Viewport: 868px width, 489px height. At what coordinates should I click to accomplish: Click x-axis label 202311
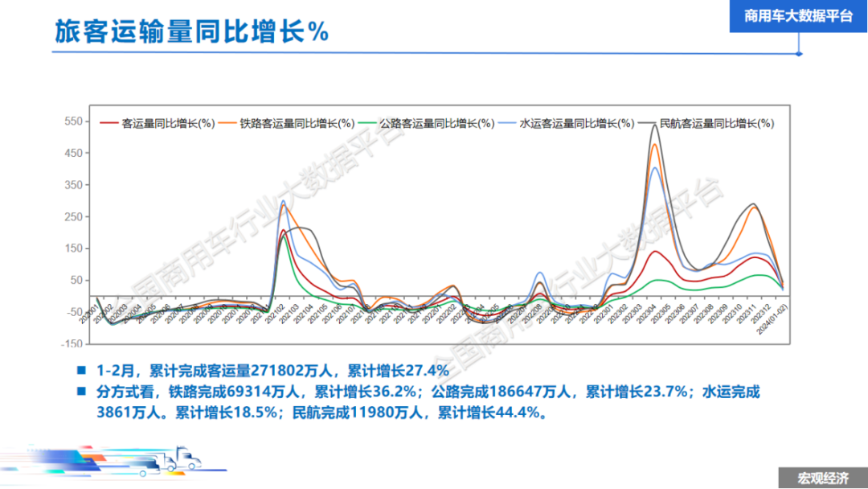(x=747, y=314)
